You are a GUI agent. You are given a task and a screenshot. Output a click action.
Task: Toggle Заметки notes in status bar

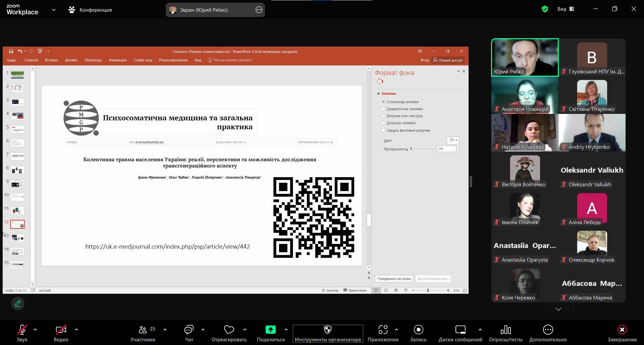pos(330,290)
